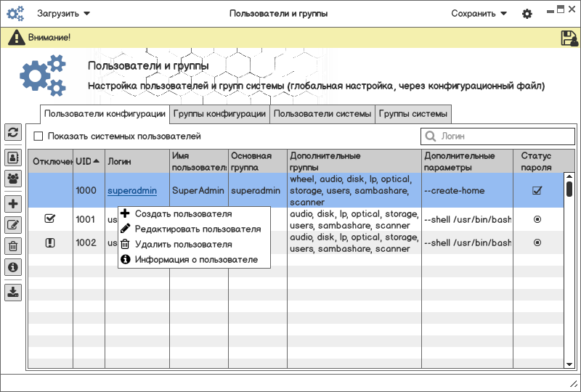This screenshot has height=392, width=581.
Task: Click the edit pencil icon in sidebar
Action: point(13,225)
